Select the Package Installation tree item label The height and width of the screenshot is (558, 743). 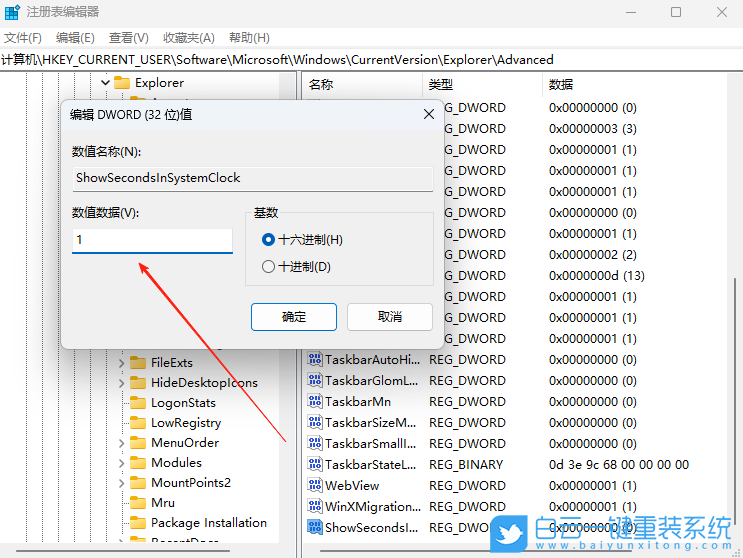coord(209,522)
